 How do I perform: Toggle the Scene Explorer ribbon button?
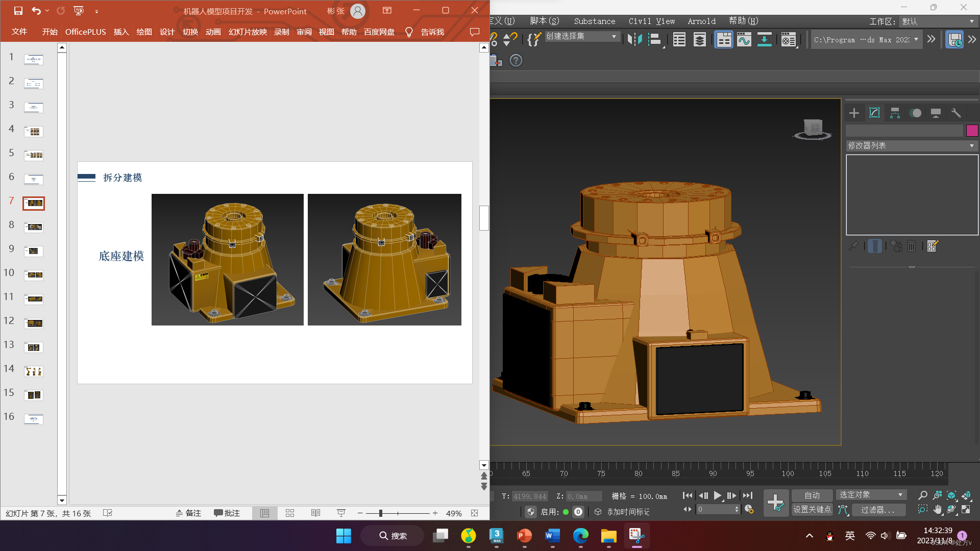click(679, 39)
